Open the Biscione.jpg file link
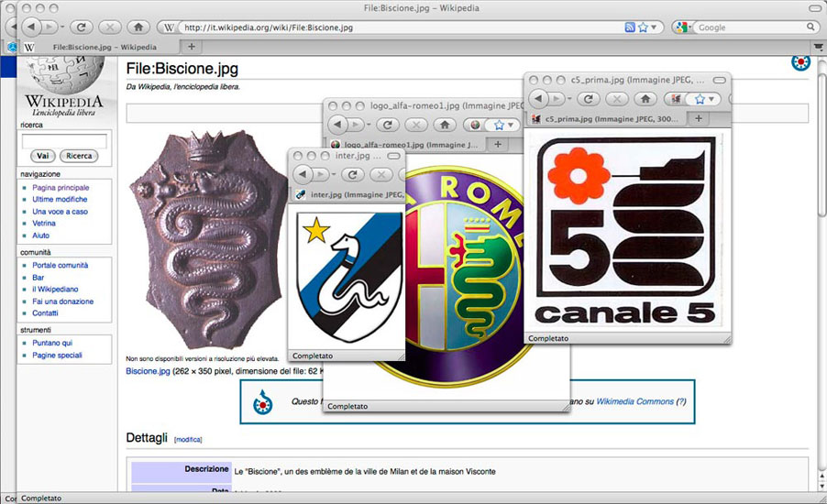The width and height of the screenshot is (827, 504). point(148,371)
